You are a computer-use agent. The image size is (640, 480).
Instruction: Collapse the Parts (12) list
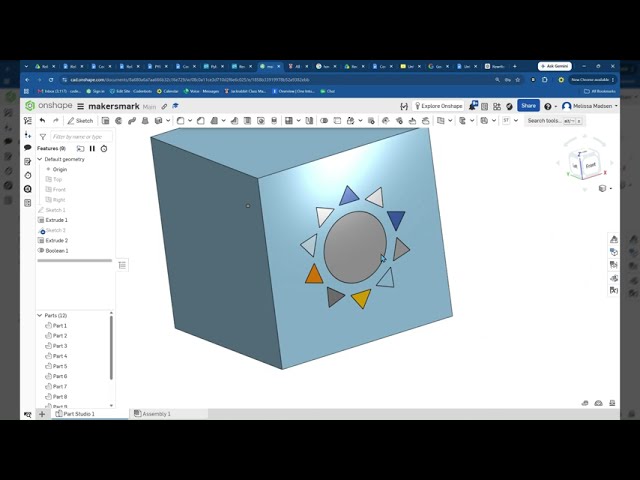[x=40, y=316]
